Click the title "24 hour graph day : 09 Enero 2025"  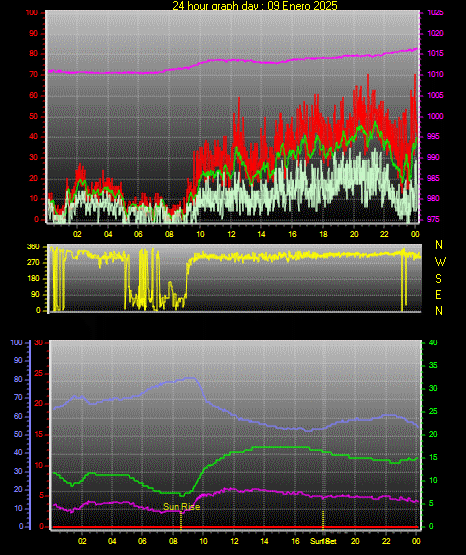pos(255,5)
